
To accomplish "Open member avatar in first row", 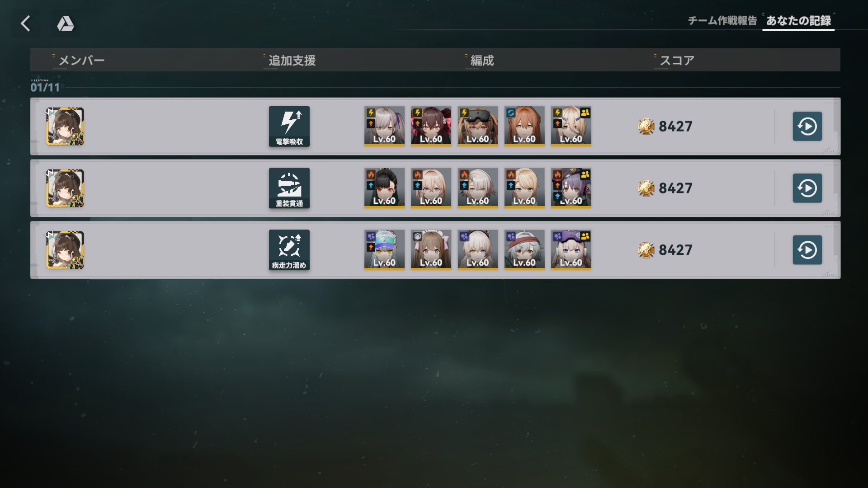I will pyautogui.click(x=65, y=127).
